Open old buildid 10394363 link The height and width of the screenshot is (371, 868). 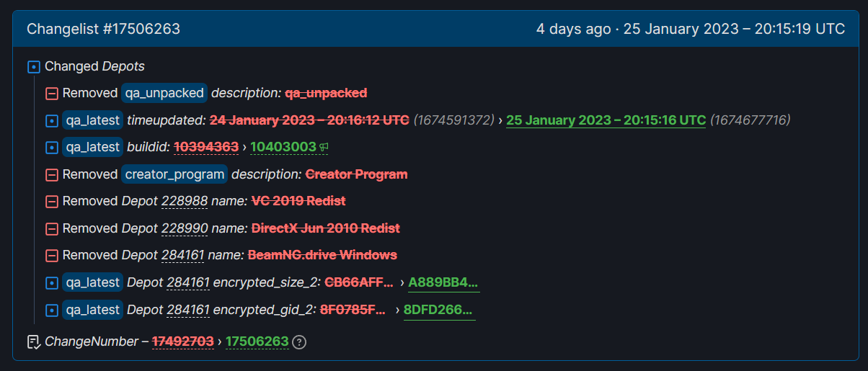206,147
